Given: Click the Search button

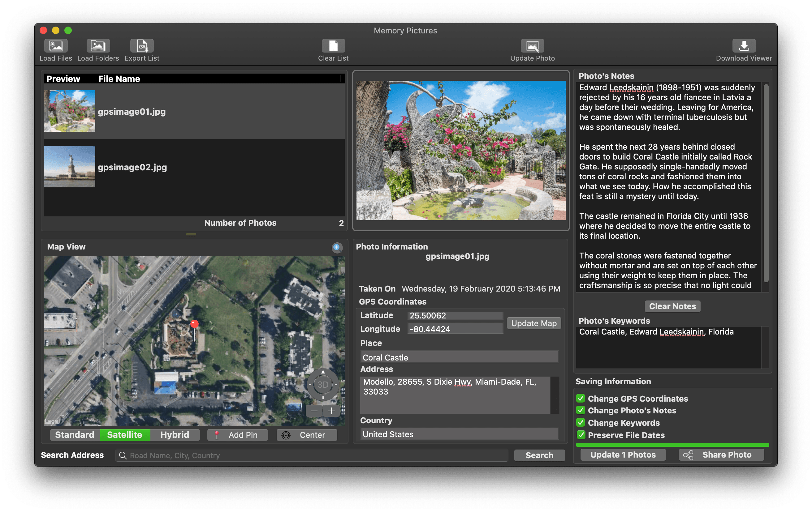Looking at the screenshot, I should point(539,455).
